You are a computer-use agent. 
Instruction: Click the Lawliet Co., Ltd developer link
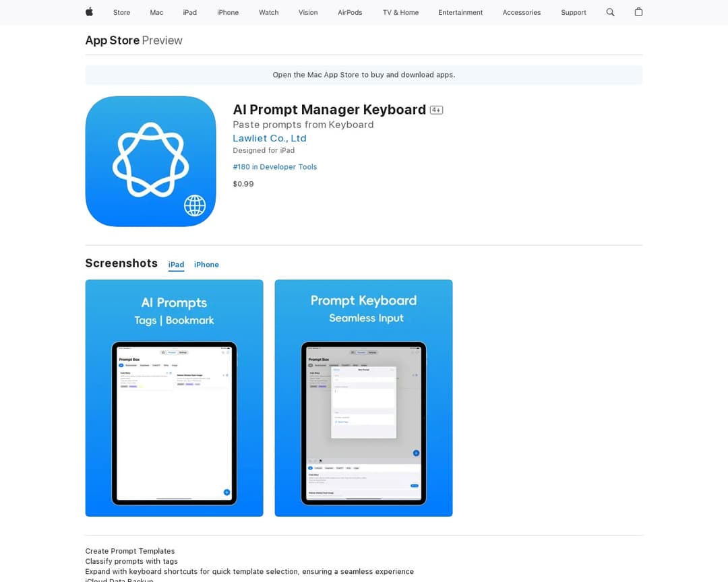click(270, 138)
